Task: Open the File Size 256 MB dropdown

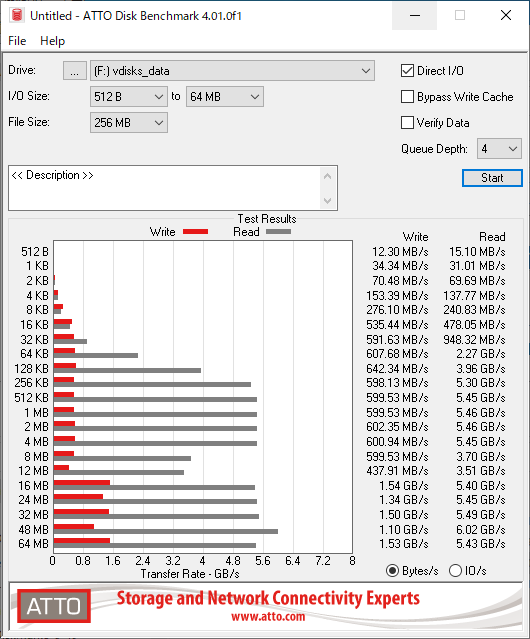Action: [129, 123]
